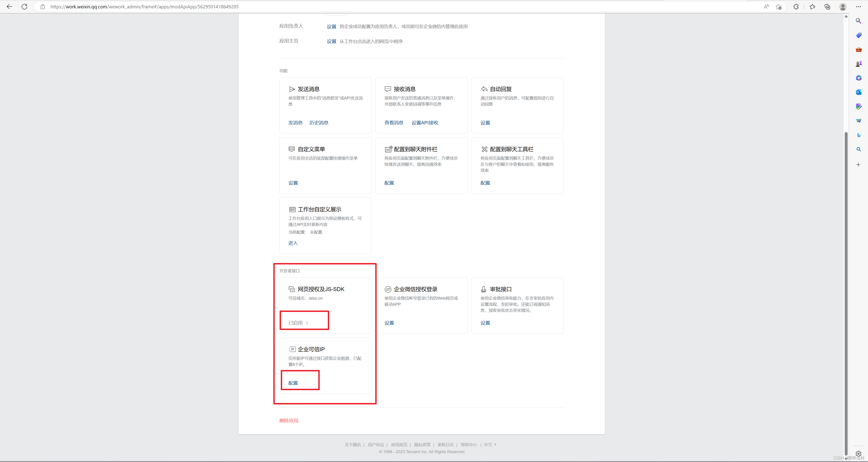
Task: Open the Games chess icon in sidebar
Action: [859, 64]
